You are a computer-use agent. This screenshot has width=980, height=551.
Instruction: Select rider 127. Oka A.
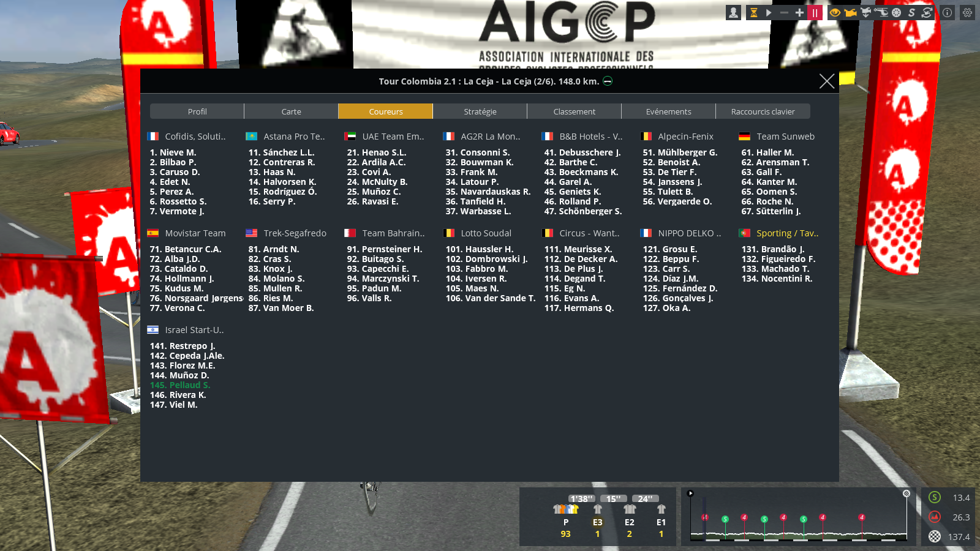(666, 308)
